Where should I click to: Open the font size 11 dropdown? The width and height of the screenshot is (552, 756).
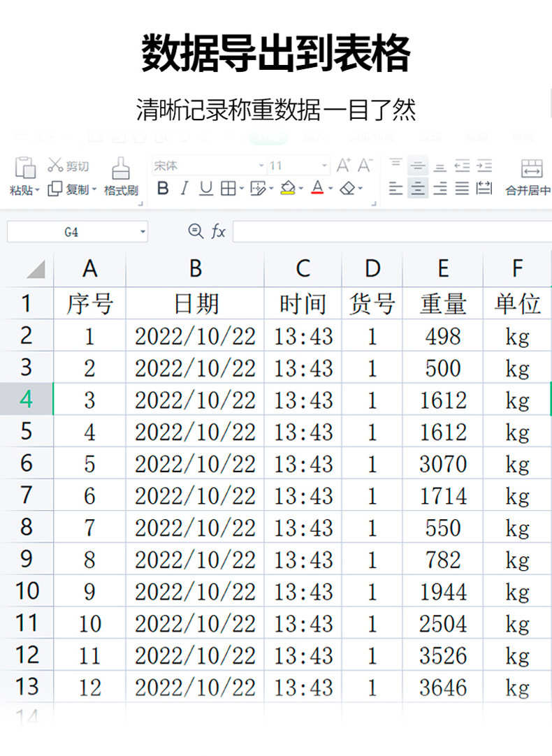pos(324,166)
